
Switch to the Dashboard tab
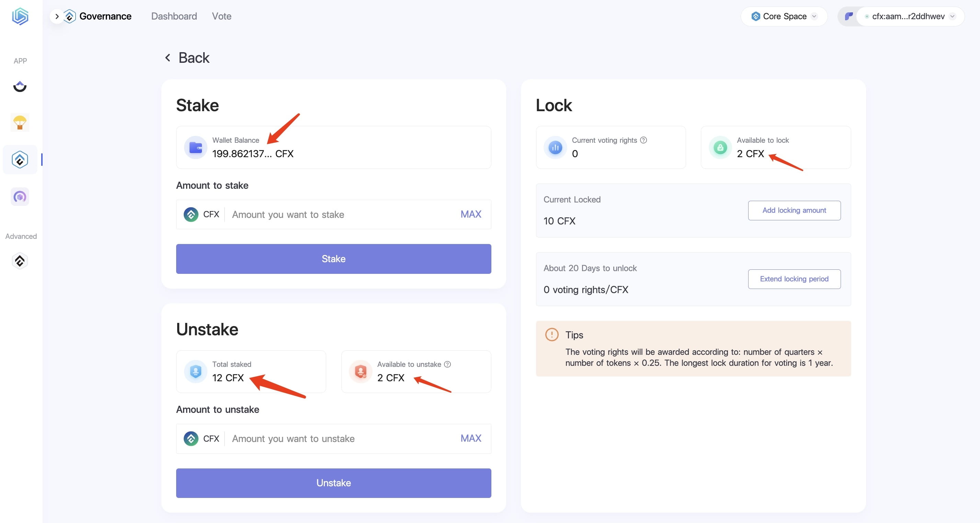[x=174, y=16]
